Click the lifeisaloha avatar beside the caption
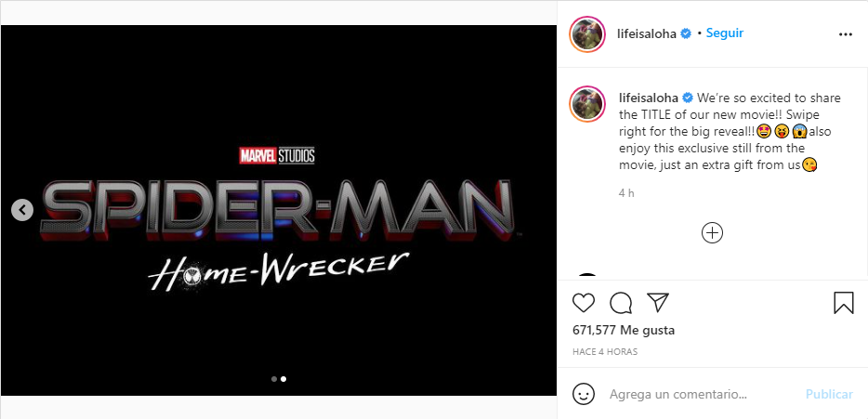This screenshot has width=868, height=419. [x=589, y=104]
